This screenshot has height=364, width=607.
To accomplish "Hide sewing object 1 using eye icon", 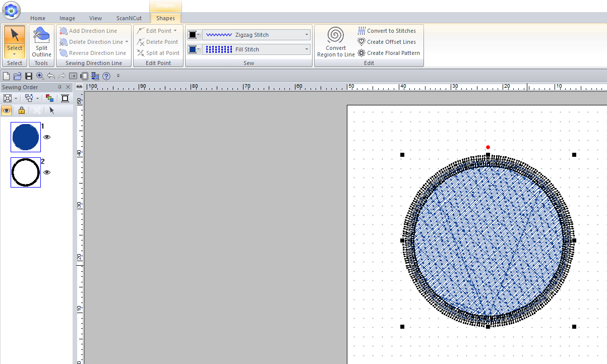I will coord(47,137).
